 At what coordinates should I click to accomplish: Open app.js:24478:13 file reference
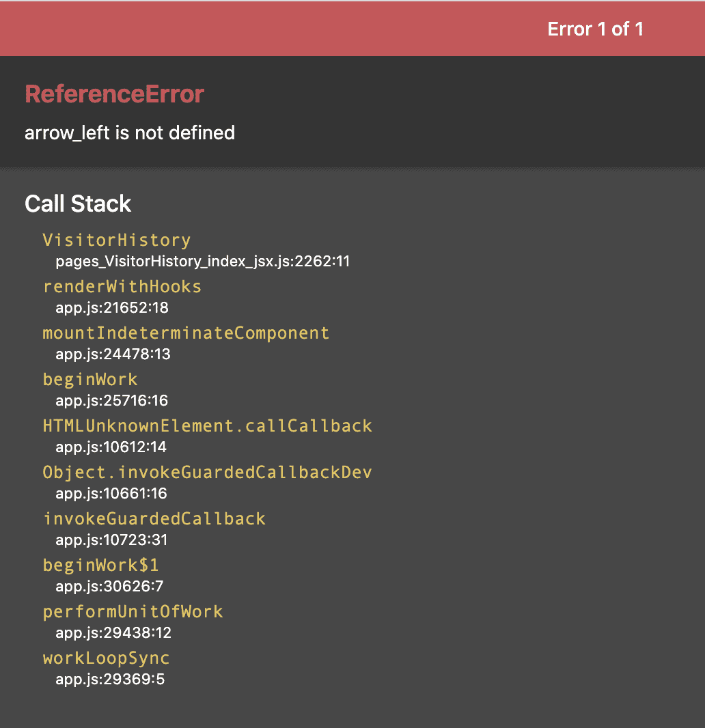pos(113,354)
